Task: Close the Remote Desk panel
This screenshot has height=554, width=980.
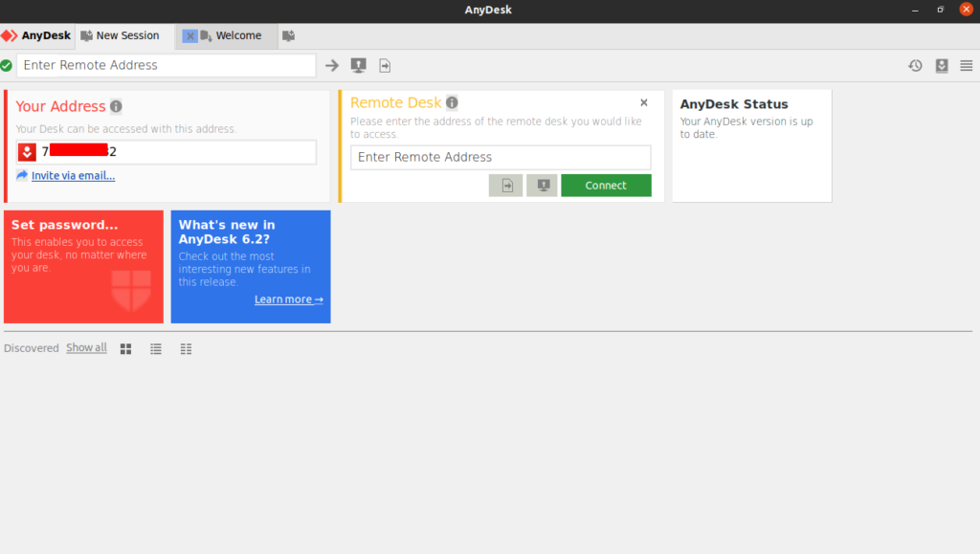Action: click(644, 102)
